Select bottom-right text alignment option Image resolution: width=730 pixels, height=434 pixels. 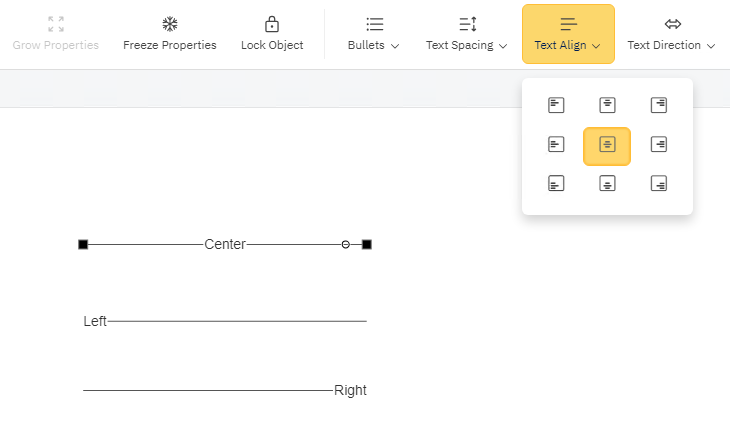click(658, 183)
